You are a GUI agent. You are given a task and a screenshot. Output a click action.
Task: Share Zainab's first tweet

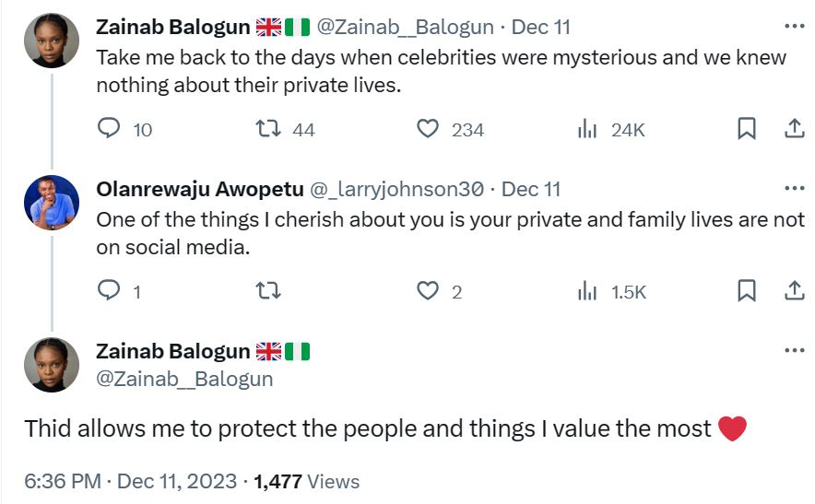[x=794, y=130]
